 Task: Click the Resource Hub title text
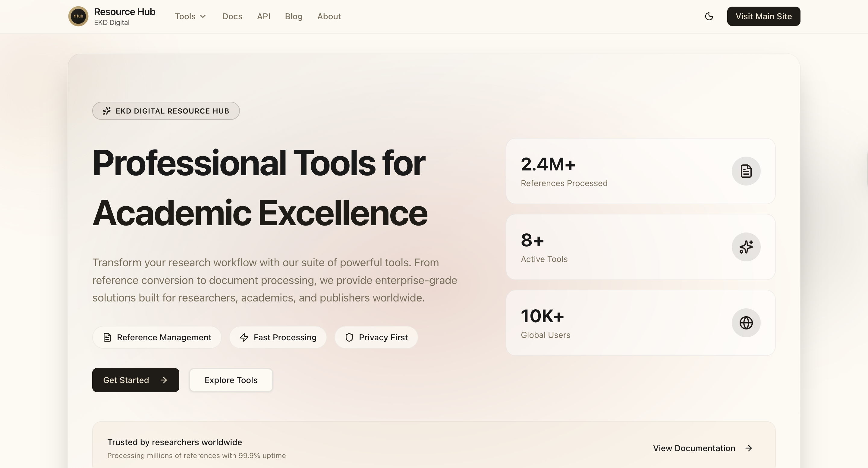click(x=124, y=11)
